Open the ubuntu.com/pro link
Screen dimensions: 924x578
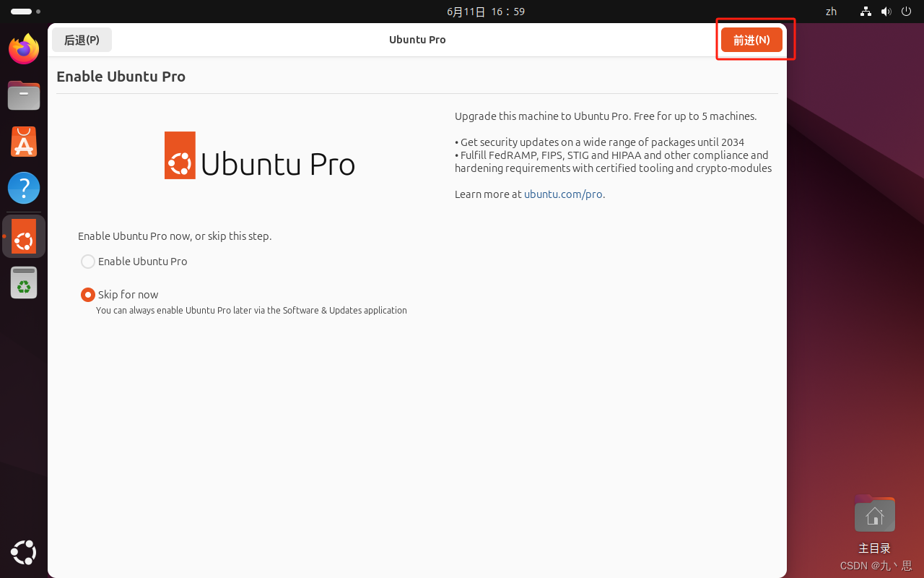563,194
